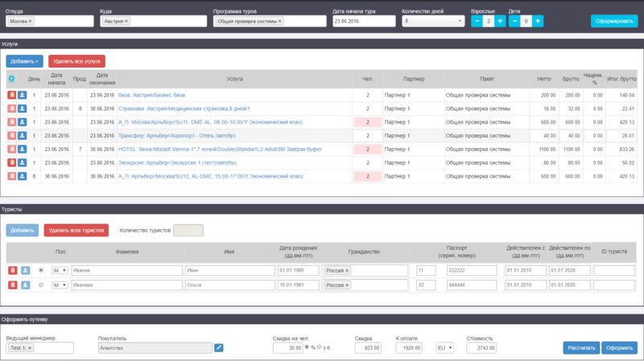Select radio button for tourist Иванов

pos(41,270)
